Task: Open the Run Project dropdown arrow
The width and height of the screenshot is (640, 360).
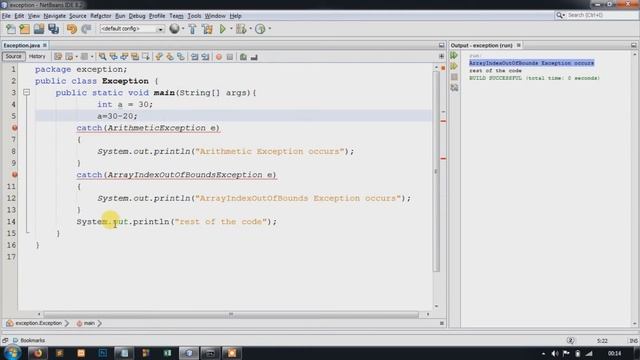Action: pyautogui.click(x=231, y=29)
